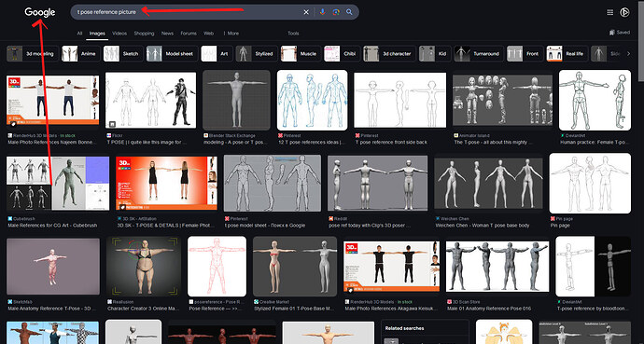This screenshot has height=344, width=644.
Task: Select the Model sheet filter chip
Action: pyautogui.click(x=172, y=54)
